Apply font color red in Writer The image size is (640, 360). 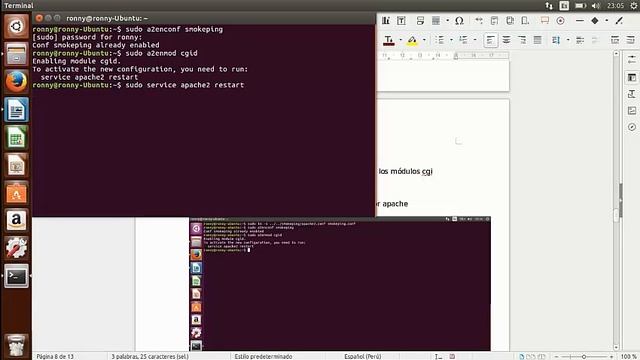pyautogui.click(x=389, y=40)
